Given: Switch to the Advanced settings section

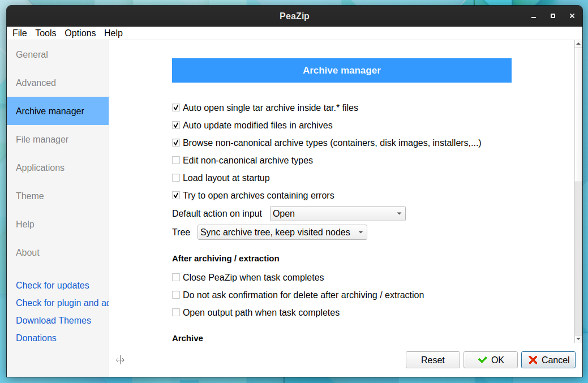Looking at the screenshot, I should pos(58,83).
